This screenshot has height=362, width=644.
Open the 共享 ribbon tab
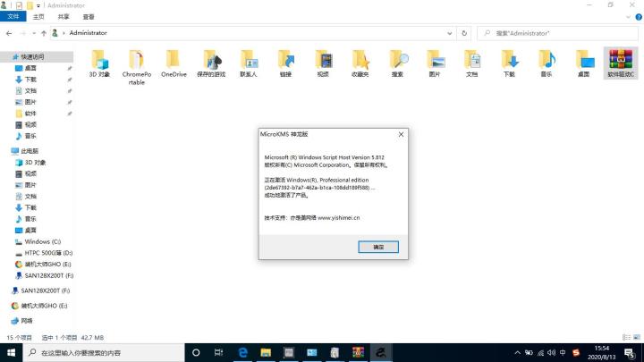[x=64, y=17]
